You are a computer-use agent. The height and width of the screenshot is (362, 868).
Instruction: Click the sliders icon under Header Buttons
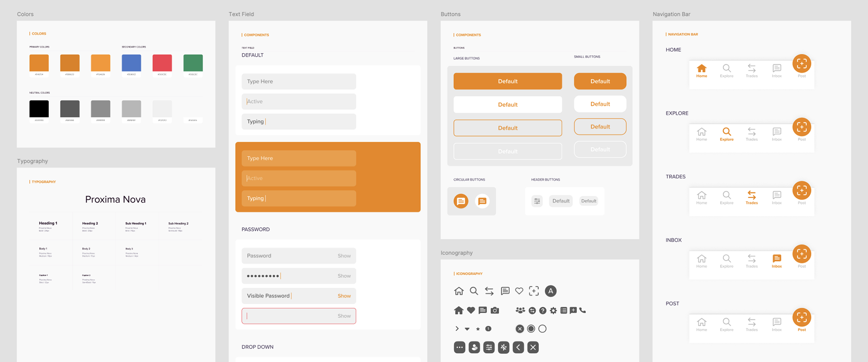tap(537, 201)
